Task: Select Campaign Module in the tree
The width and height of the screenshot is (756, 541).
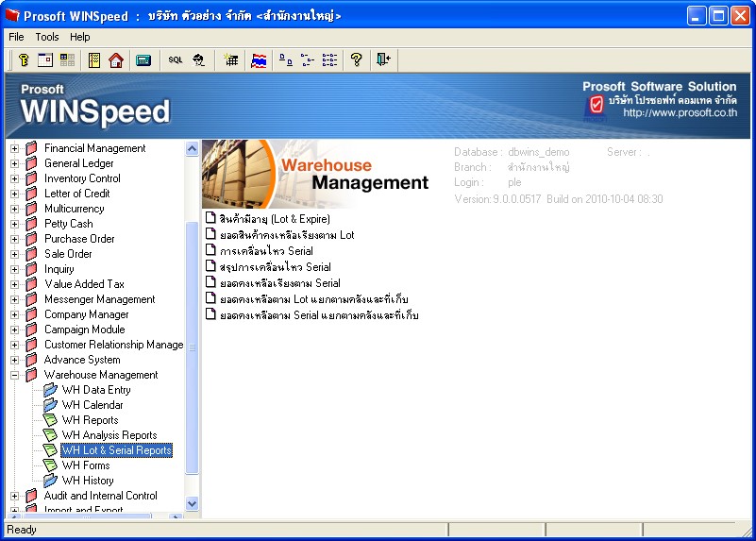Action: pos(85,330)
